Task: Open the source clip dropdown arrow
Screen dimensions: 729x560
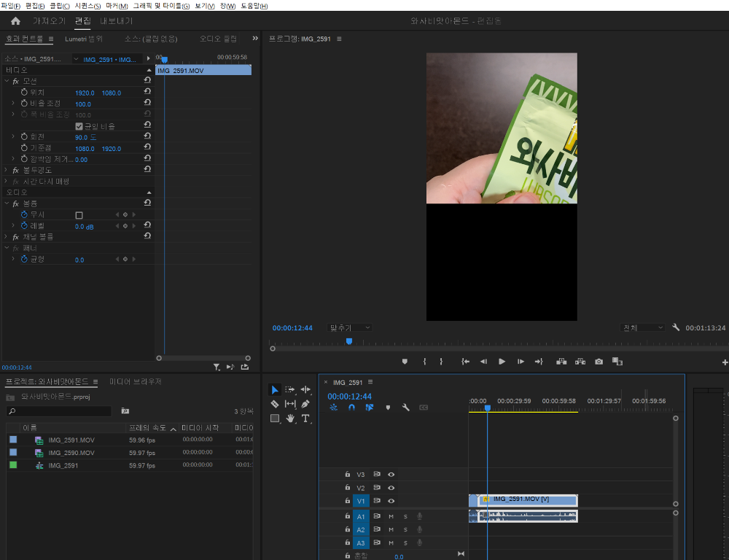Action: click(x=76, y=59)
